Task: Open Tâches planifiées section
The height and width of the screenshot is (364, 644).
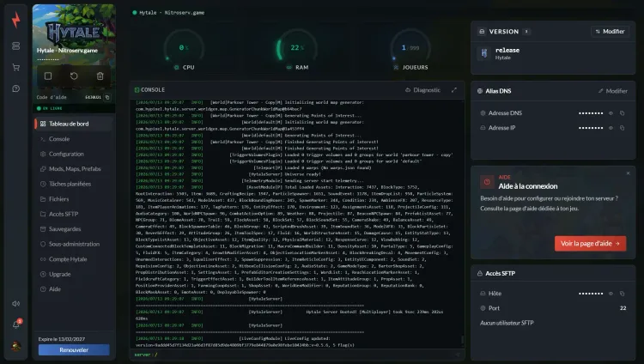Action: pos(74,184)
